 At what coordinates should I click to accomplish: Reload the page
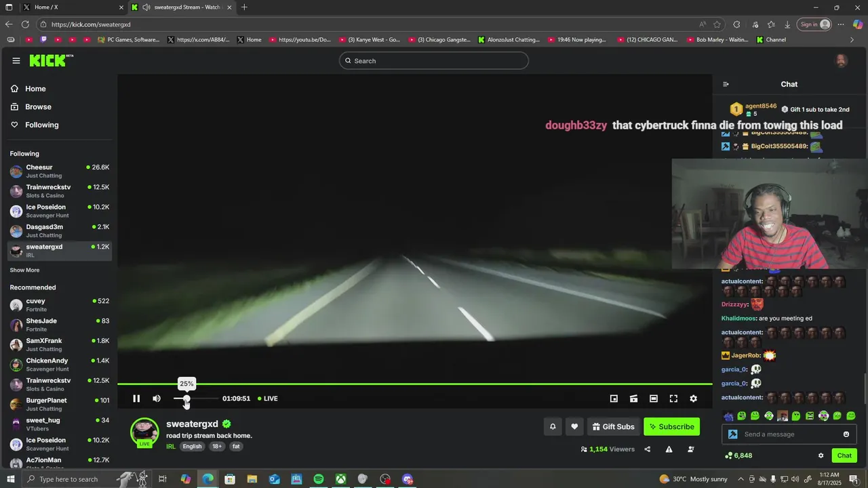click(x=25, y=24)
